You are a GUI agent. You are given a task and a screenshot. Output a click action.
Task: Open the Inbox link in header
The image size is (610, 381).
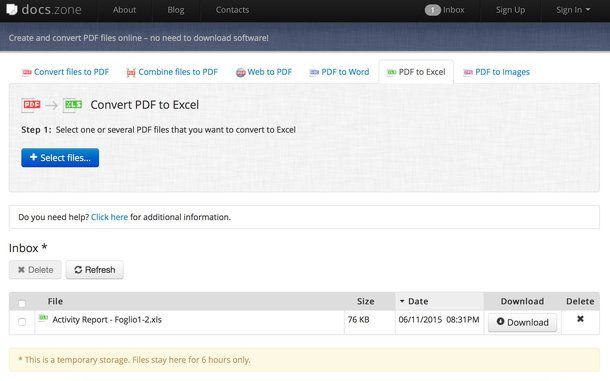pos(454,10)
